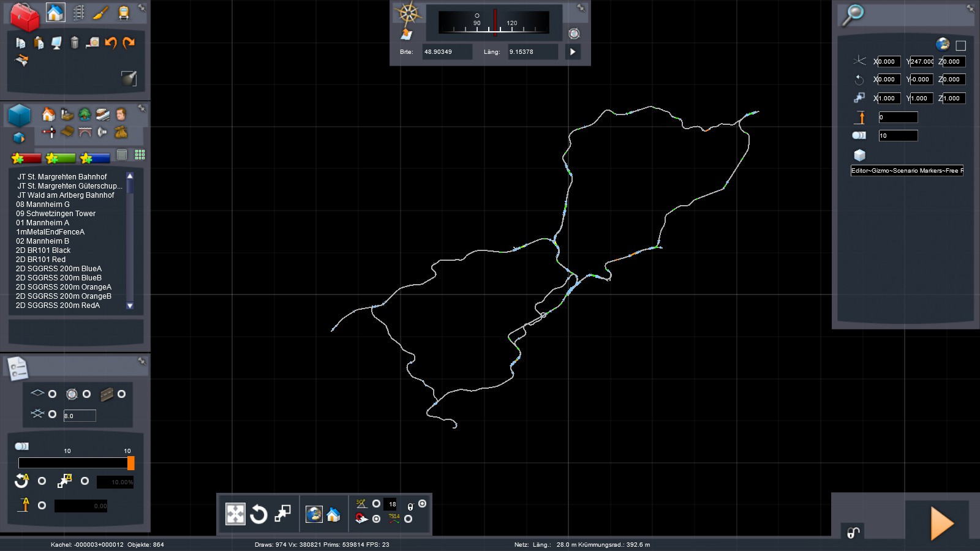
Task: Select 'JT Wald am Arlberg Bahnhof' in the list
Action: tap(66, 195)
